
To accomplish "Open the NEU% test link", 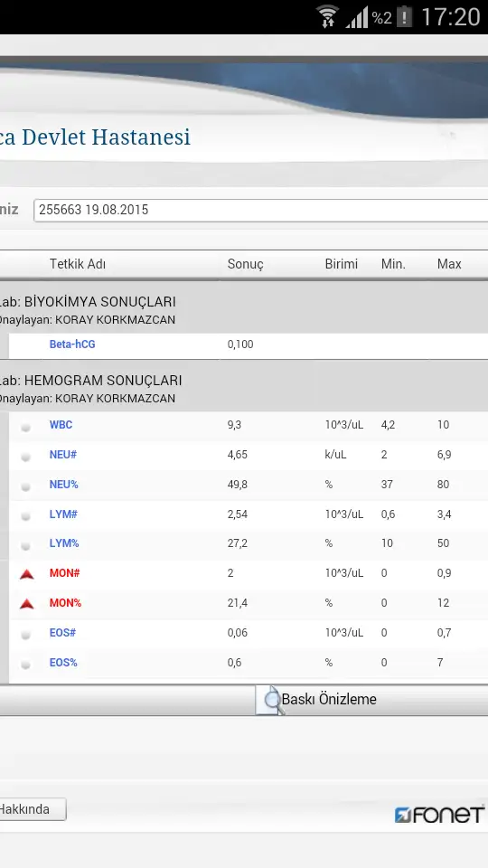I will coord(63,485).
